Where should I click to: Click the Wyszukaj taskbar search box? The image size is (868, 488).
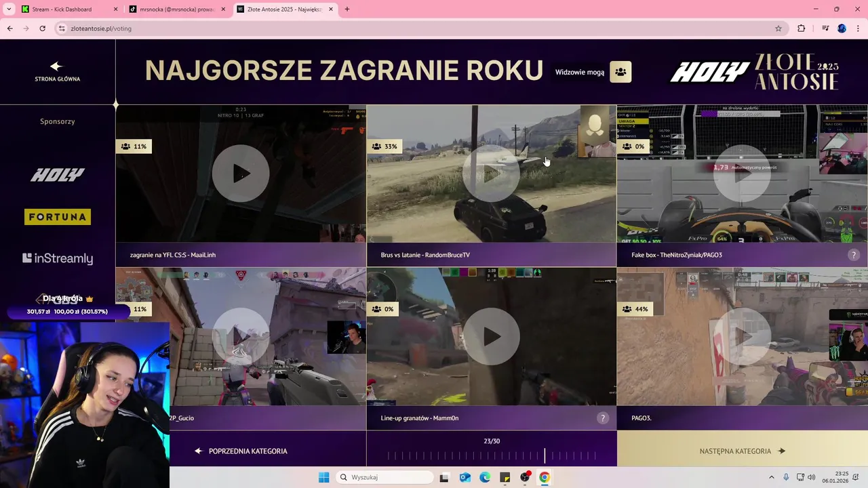(385, 477)
